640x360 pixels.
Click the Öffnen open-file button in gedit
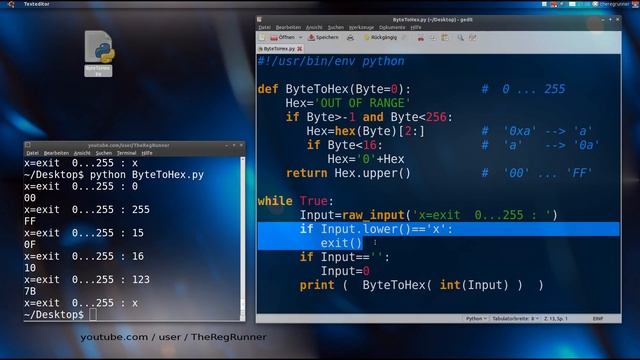pyautogui.click(x=282, y=38)
